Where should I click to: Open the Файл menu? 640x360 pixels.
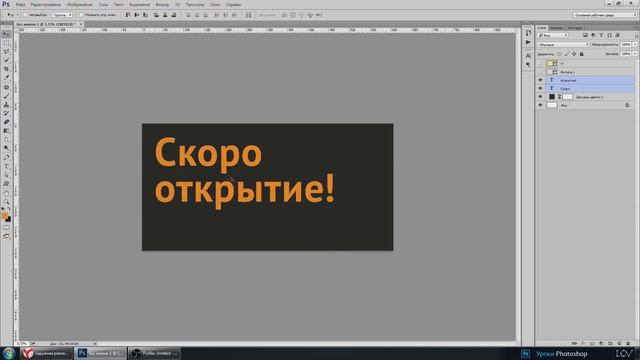pos(20,4)
